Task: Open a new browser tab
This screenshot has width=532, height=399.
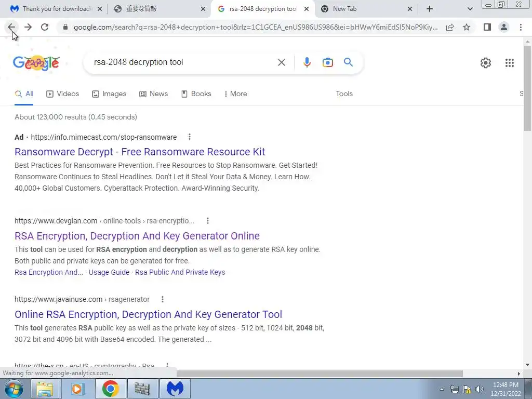Action: click(430, 9)
